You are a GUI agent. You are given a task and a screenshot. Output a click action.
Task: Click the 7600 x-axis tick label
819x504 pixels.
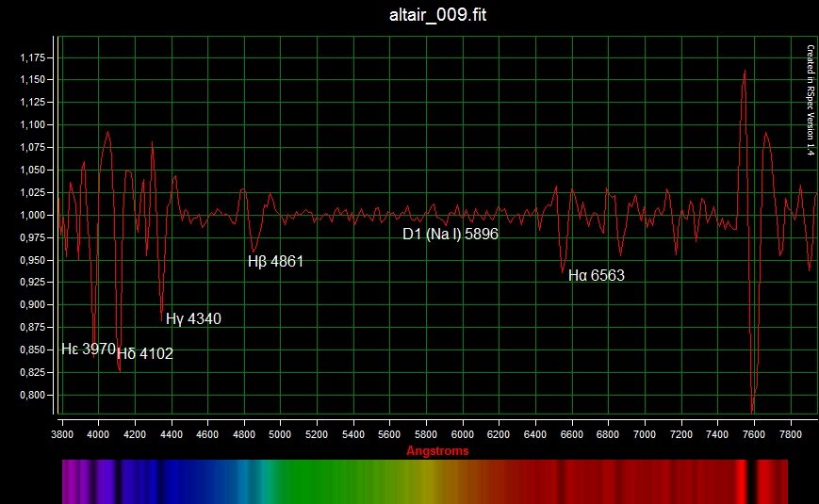click(754, 434)
